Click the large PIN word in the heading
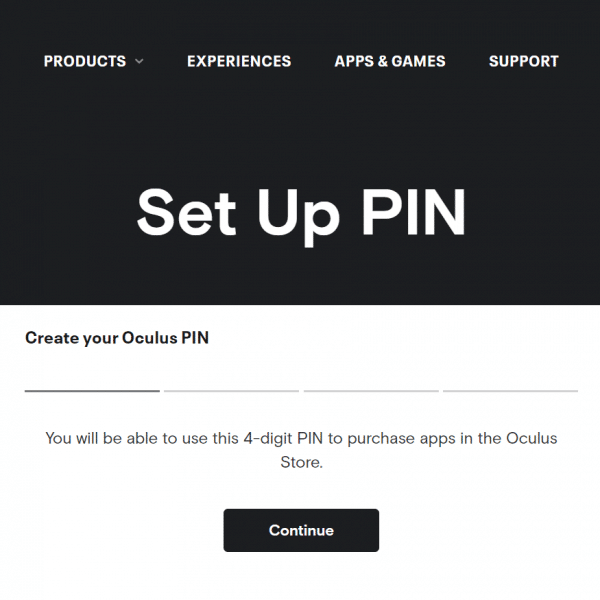 [x=414, y=212]
